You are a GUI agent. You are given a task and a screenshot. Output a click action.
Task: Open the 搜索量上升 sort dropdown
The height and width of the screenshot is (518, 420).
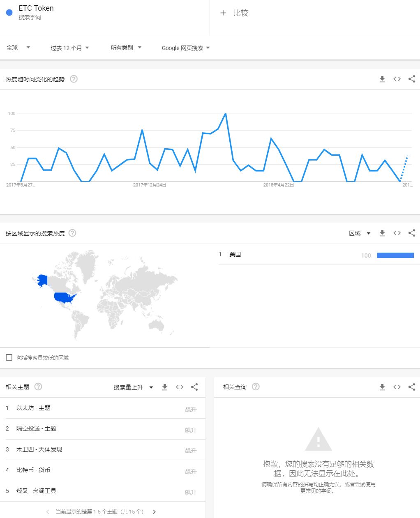point(133,387)
